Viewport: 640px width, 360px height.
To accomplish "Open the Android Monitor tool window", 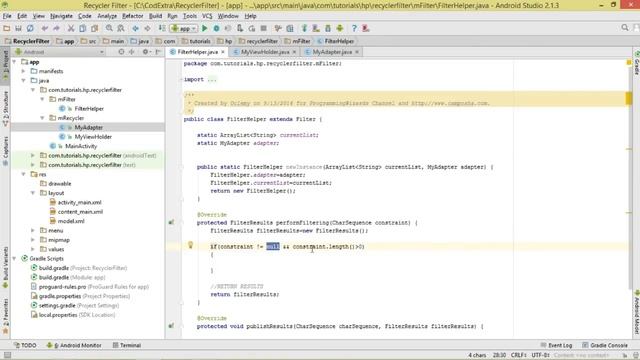I will (74, 345).
